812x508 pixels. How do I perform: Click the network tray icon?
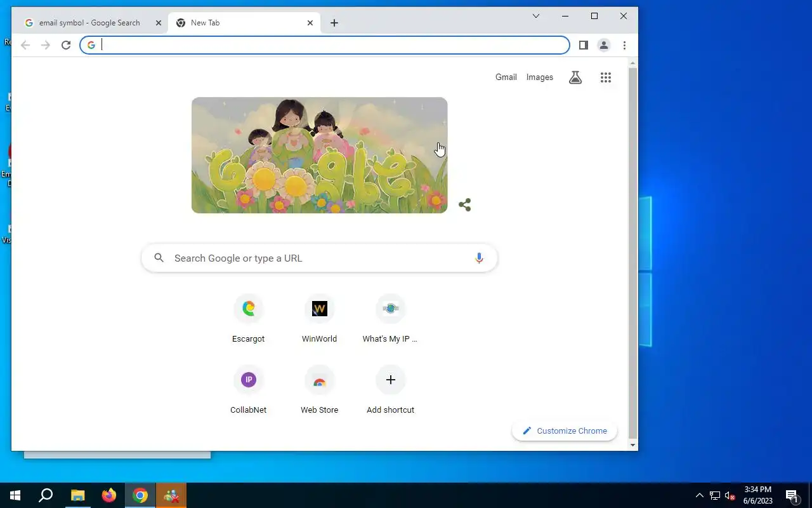[x=715, y=495]
